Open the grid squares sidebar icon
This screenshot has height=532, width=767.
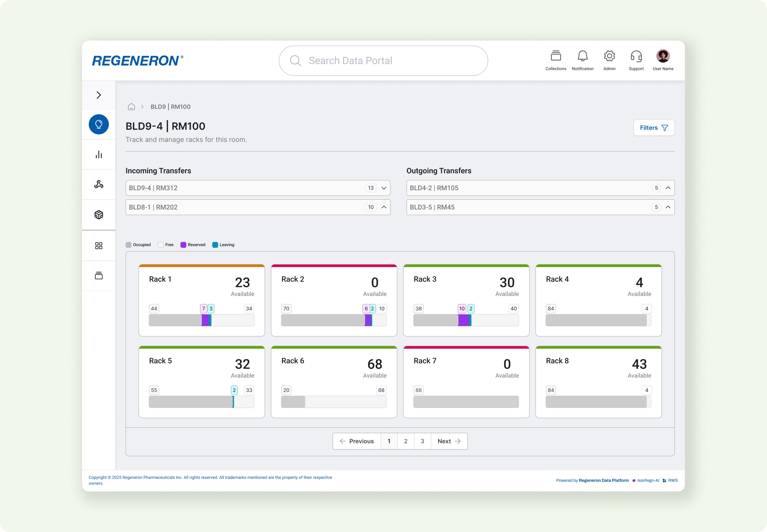pos(99,246)
